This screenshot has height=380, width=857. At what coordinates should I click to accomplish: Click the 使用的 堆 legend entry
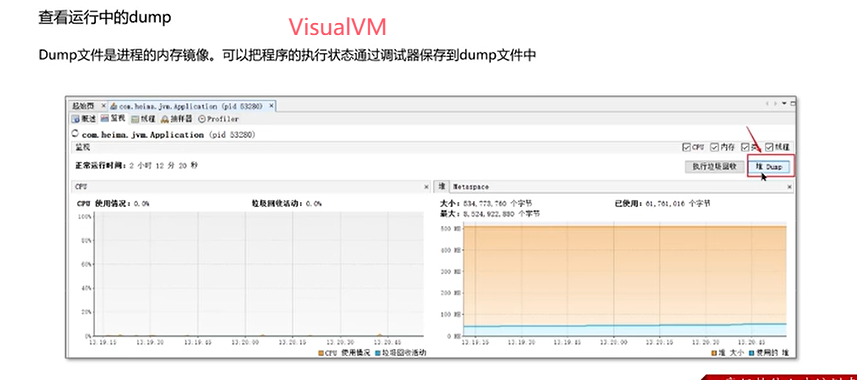tap(770, 353)
